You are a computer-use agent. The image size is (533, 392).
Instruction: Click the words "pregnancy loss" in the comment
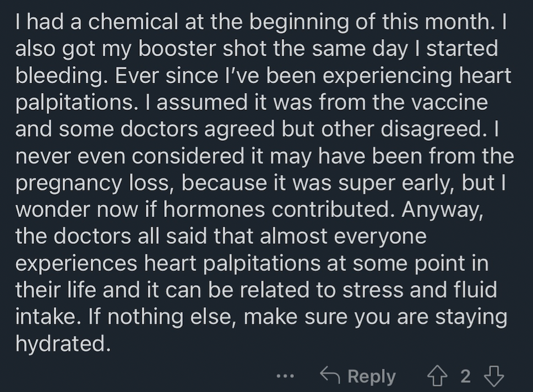(x=92, y=184)
